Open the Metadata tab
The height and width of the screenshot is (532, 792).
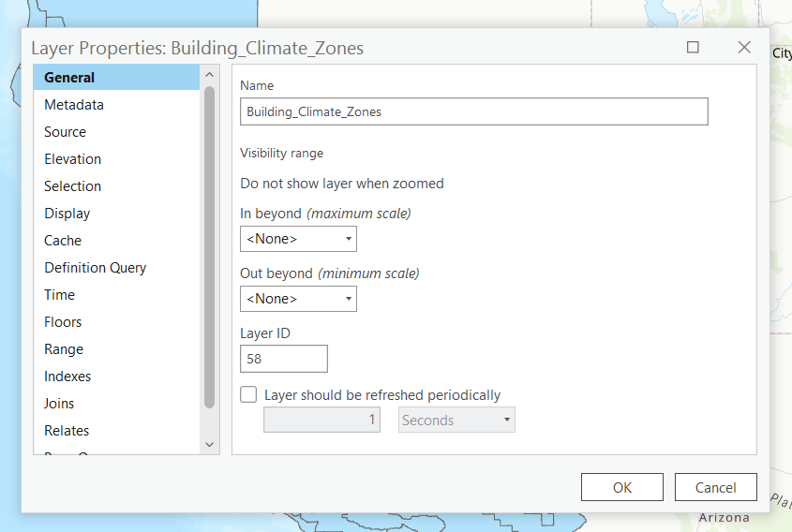[x=74, y=105]
